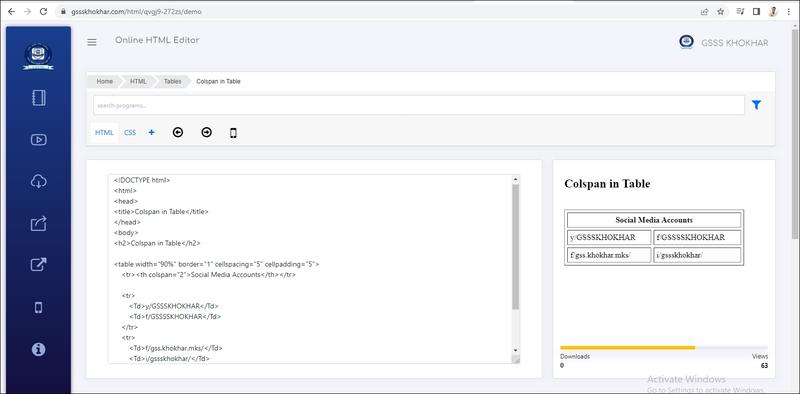Image resolution: width=800 pixels, height=394 pixels.
Task: Go to next program arrow icon
Action: click(x=206, y=132)
